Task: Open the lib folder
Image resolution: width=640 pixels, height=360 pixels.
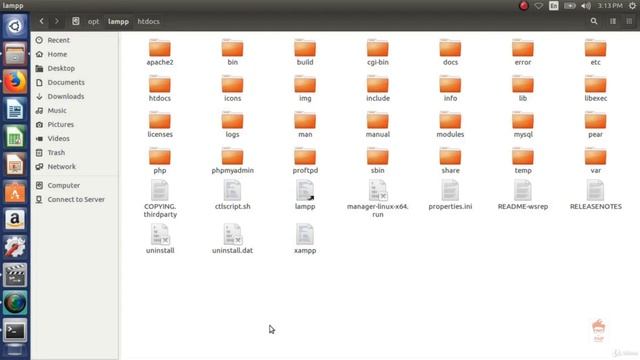Action: pyautogui.click(x=523, y=88)
